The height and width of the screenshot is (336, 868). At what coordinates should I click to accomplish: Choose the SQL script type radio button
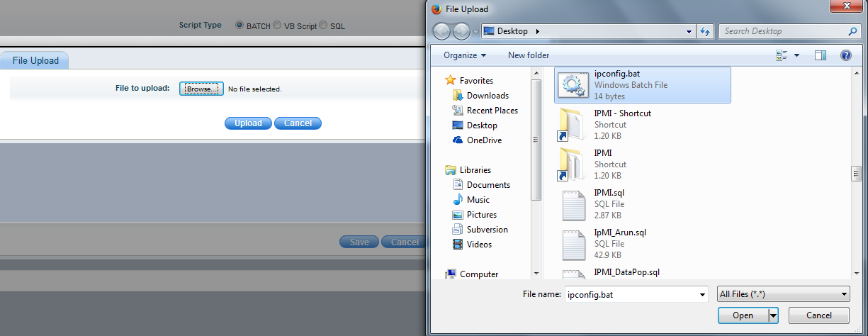tap(323, 26)
